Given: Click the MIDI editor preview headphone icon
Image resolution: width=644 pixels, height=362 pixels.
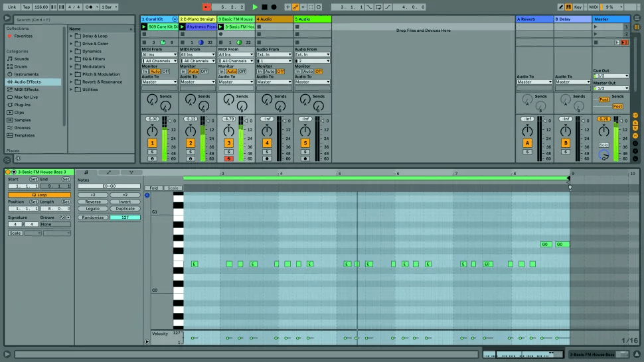Looking at the screenshot, I should pyautogui.click(x=147, y=196).
